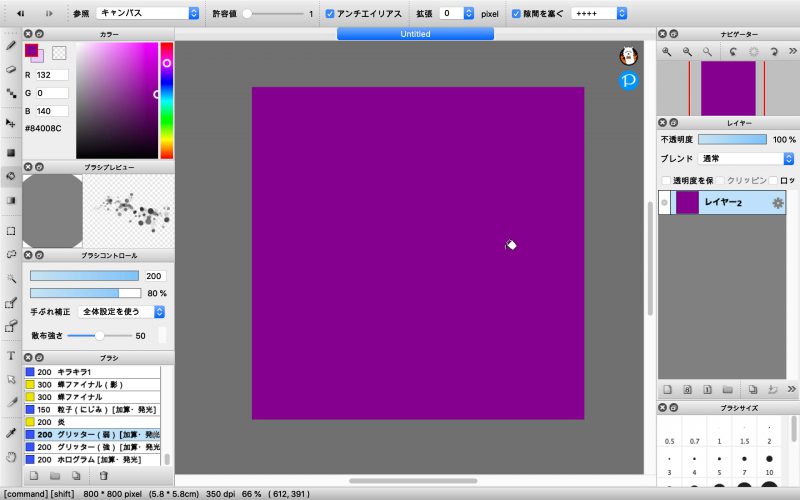Image resolution: width=800 pixels, height=500 pixels.
Task: Click the R value input field
Action: tap(52, 75)
